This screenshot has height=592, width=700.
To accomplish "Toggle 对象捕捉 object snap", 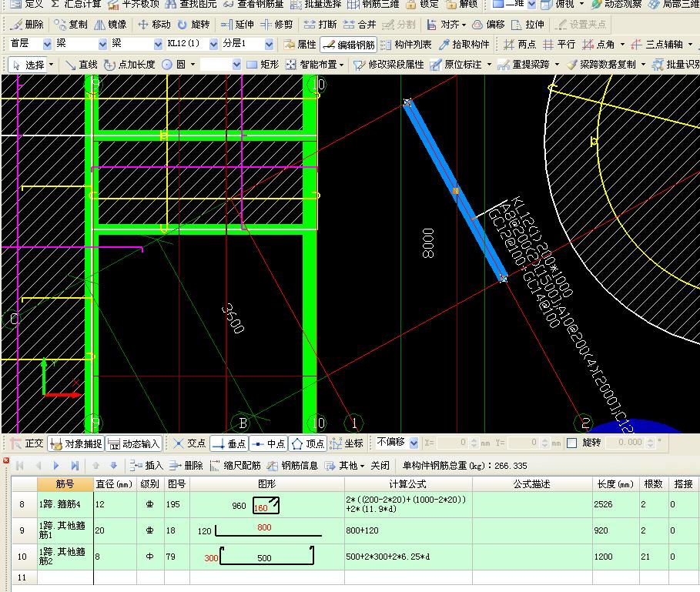I will 76,443.
